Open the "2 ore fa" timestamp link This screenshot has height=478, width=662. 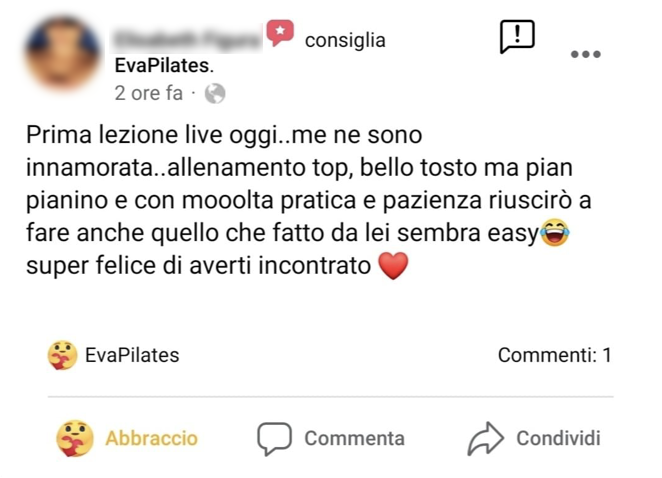point(149,94)
